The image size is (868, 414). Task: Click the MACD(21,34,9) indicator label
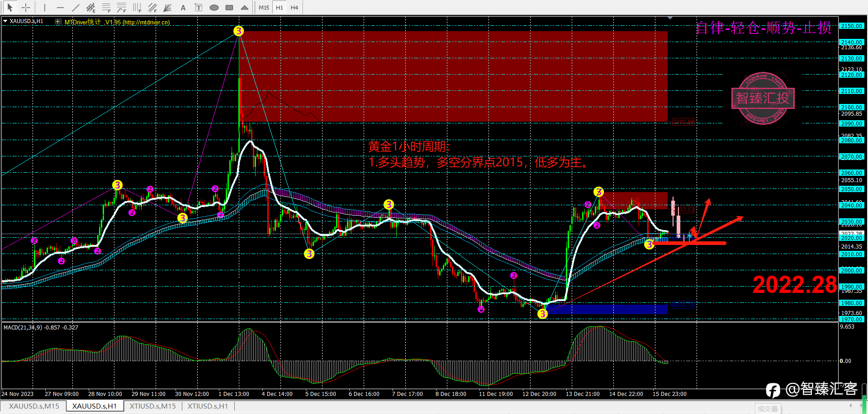41,327
